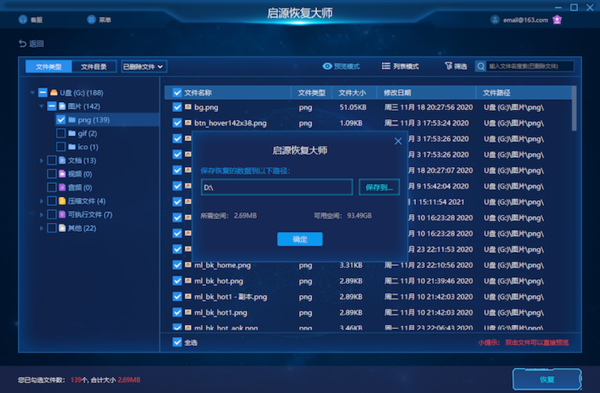Image resolution: width=600 pixels, height=393 pixels.
Task: Expand the 可执行文件 (7) tree node
Action: pyautogui.click(x=41, y=214)
